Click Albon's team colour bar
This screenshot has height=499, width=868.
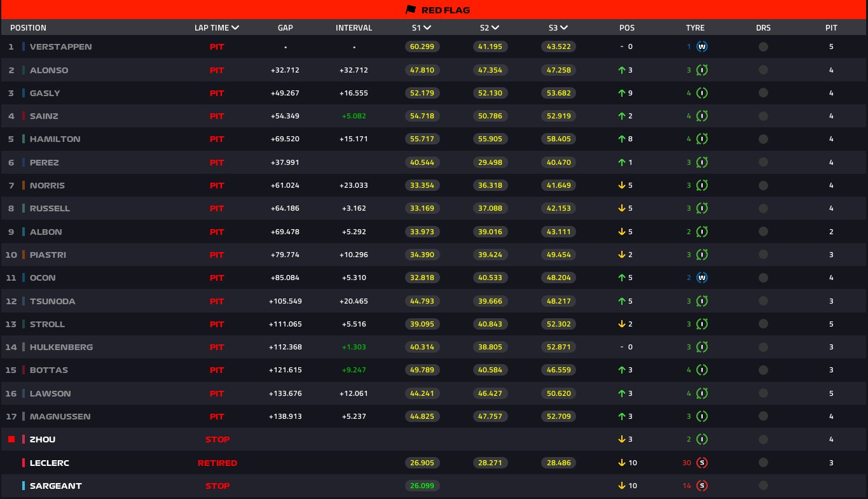click(24, 232)
